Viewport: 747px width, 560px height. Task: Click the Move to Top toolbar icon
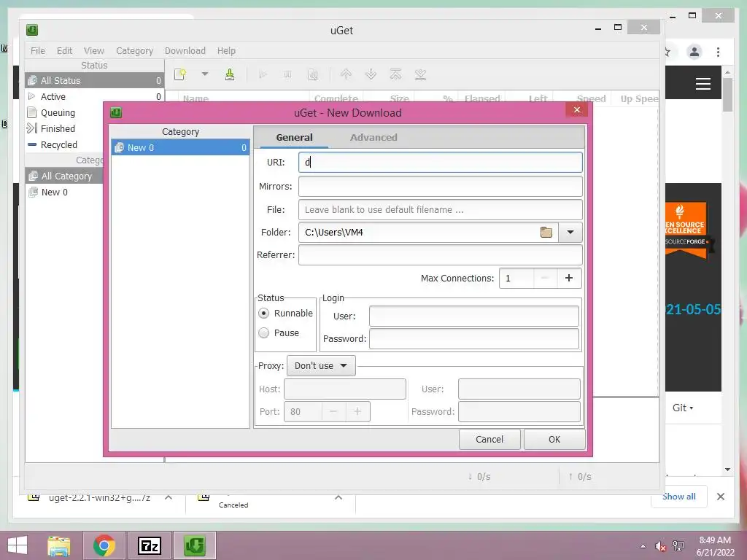pos(395,74)
